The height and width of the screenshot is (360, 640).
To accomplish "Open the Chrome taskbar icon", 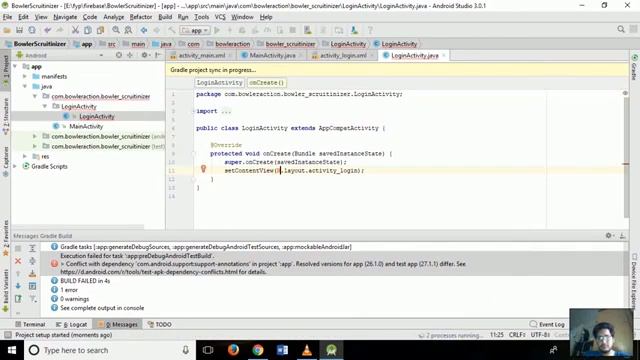I will pos(258,350).
